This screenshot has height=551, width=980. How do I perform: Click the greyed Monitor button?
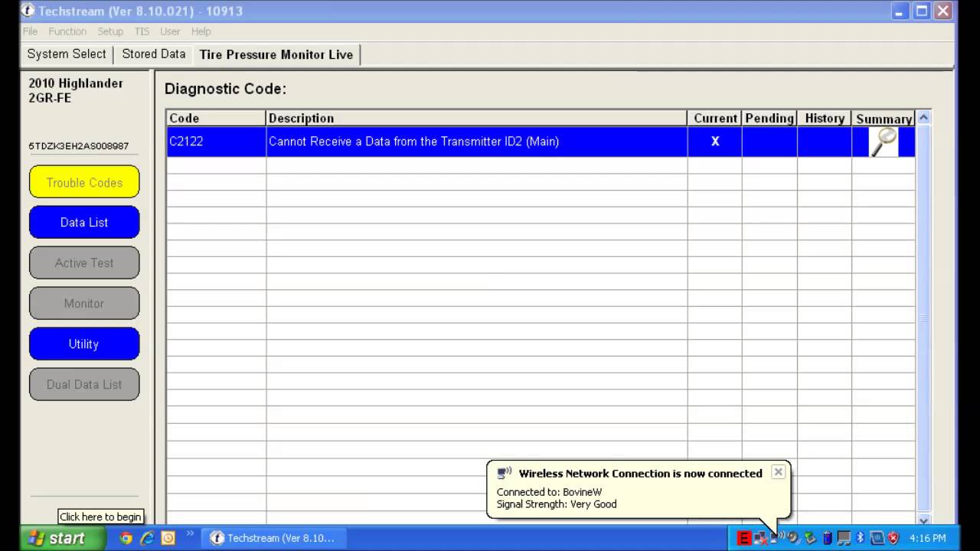coord(84,304)
